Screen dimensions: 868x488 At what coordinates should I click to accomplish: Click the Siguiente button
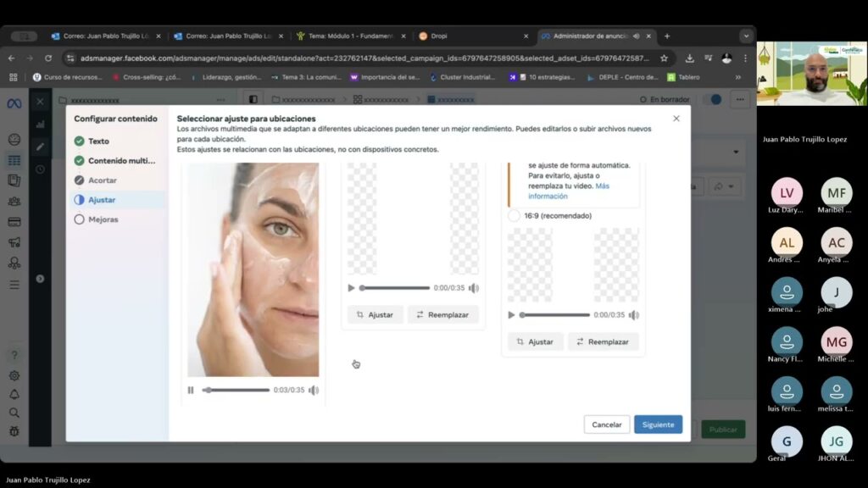(x=658, y=424)
